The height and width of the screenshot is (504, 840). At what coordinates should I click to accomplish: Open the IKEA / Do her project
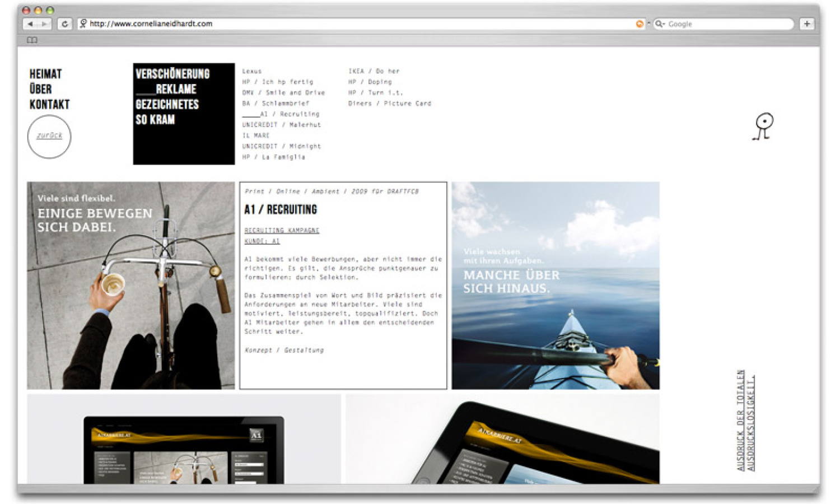click(x=374, y=71)
